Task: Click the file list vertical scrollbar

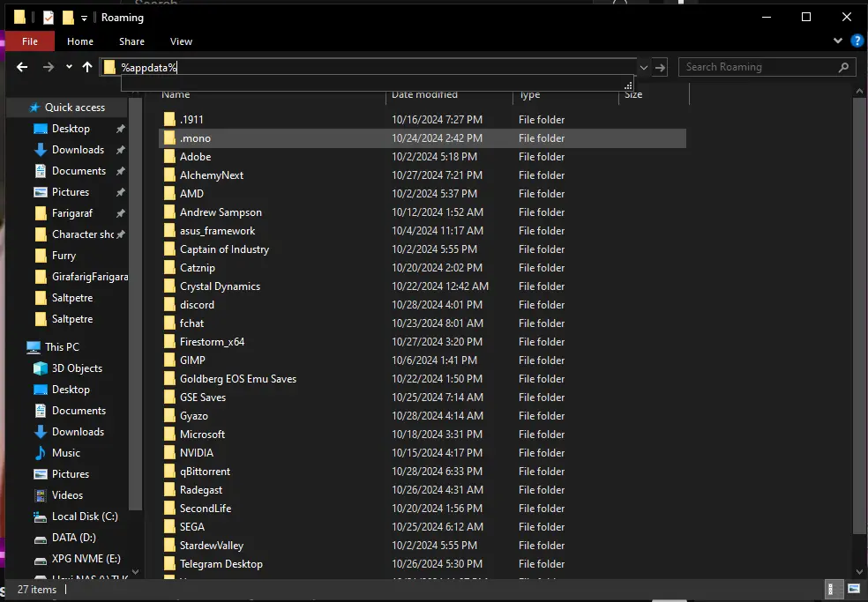Action: coord(860,316)
